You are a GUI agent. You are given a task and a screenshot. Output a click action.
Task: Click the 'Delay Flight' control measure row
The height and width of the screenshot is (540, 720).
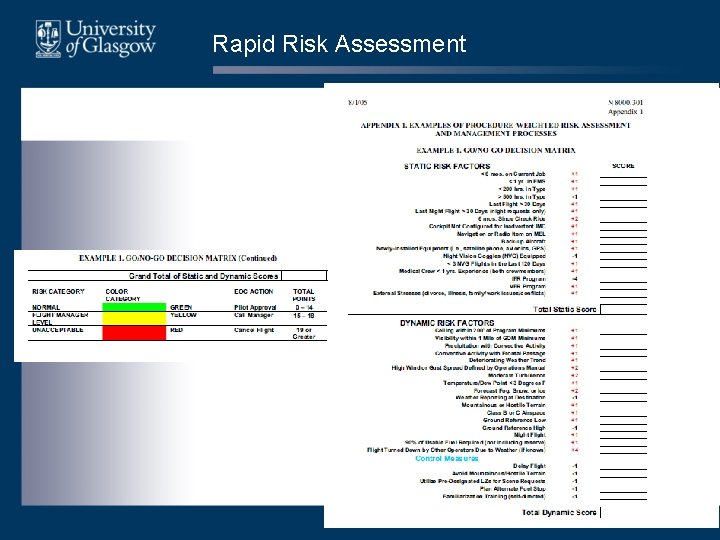click(529, 466)
